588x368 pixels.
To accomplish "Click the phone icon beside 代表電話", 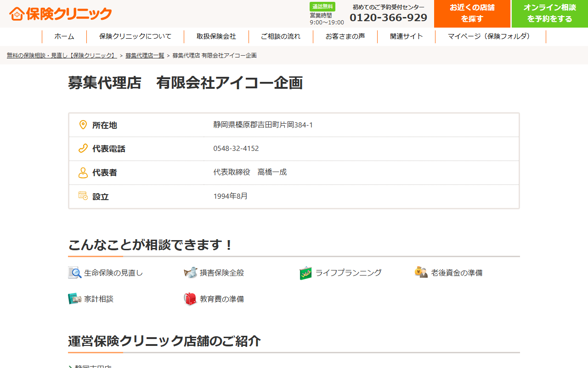I will click(83, 149).
